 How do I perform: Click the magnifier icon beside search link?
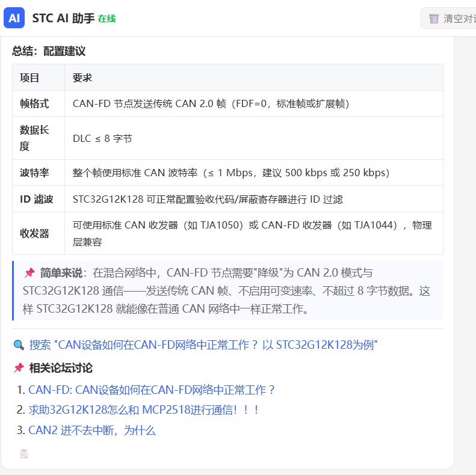coord(19,345)
